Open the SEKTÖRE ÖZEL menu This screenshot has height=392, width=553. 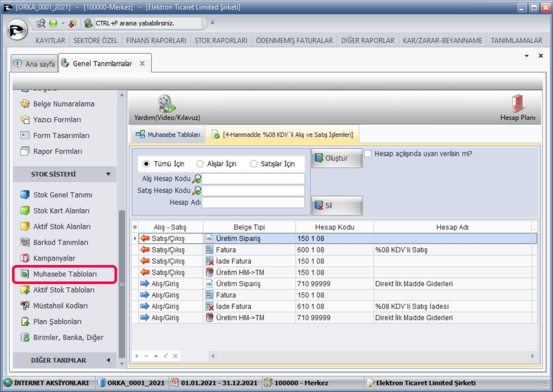[95, 40]
